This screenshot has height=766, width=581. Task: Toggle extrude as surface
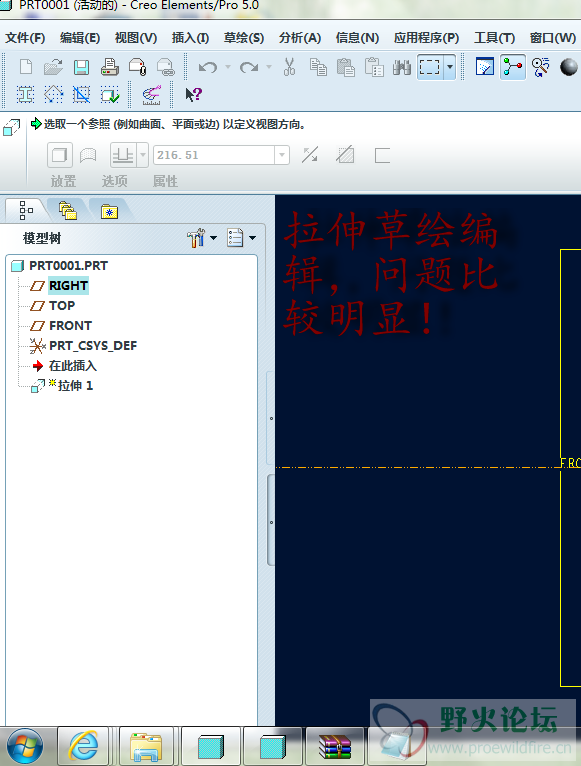(x=88, y=155)
